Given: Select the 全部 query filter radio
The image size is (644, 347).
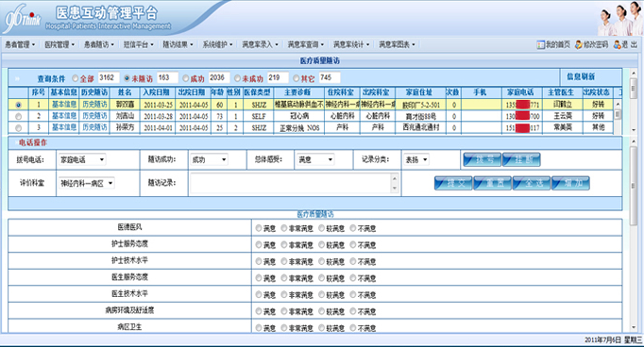Looking at the screenshot, I should pyautogui.click(x=75, y=78).
